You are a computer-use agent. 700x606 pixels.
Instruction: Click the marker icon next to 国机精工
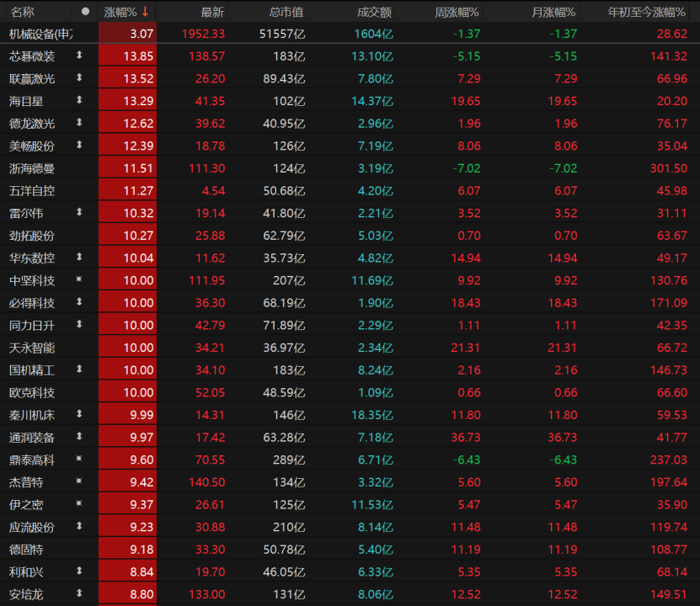click(80, 369)
